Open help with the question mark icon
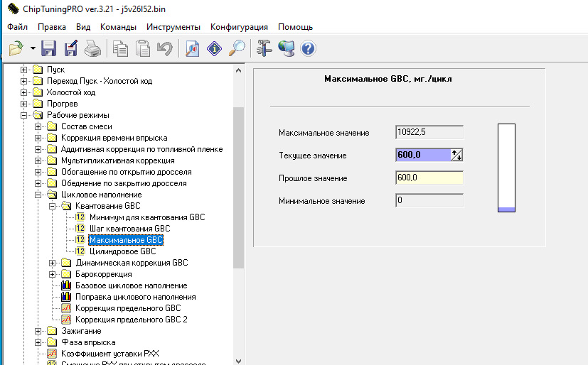Image resolution: width=588 pixels, height=365 pixels. [308, 49]
